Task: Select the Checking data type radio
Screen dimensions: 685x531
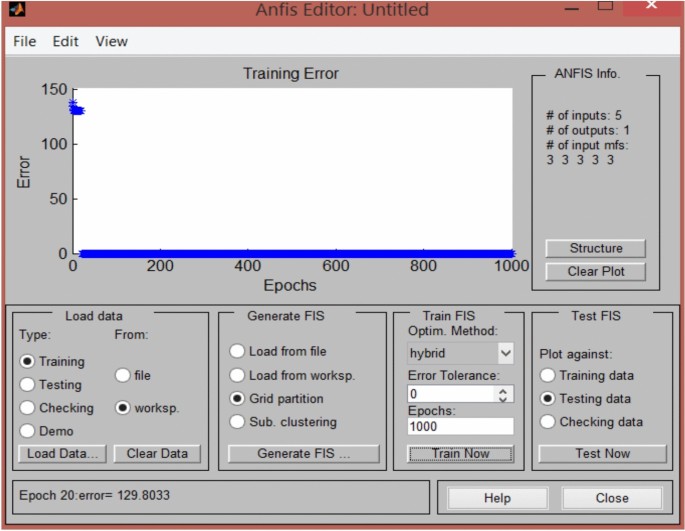Action: 27,408
